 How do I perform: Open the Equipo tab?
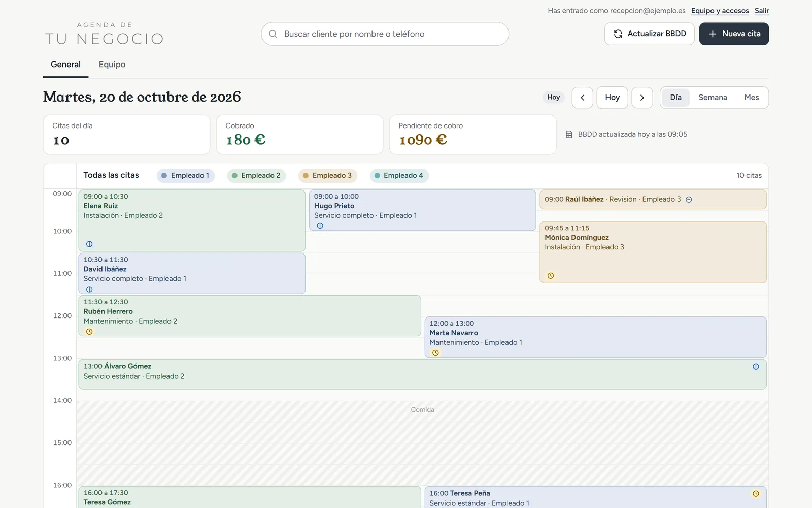pyautogui.click(x=112, y=65)
